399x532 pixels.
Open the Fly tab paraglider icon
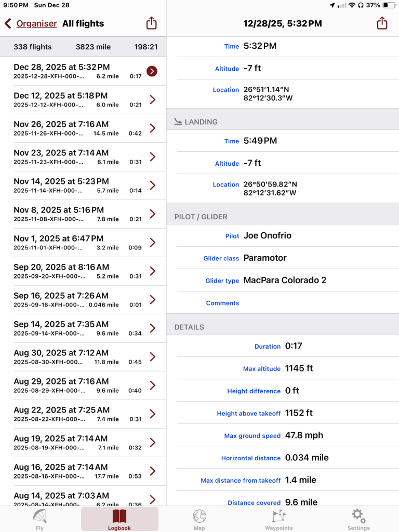40,516
